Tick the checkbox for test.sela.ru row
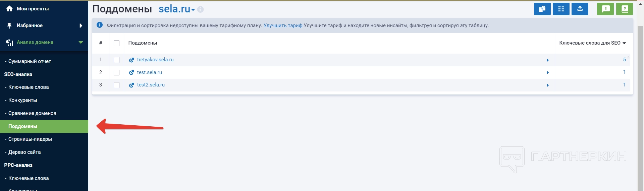 coord(116,72)
